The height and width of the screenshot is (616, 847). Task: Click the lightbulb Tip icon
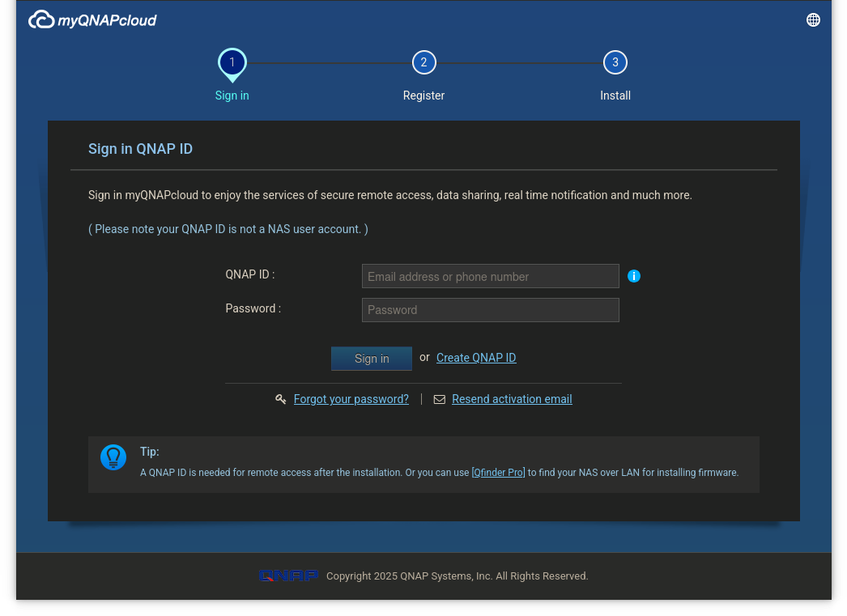(x=113, y=457)
